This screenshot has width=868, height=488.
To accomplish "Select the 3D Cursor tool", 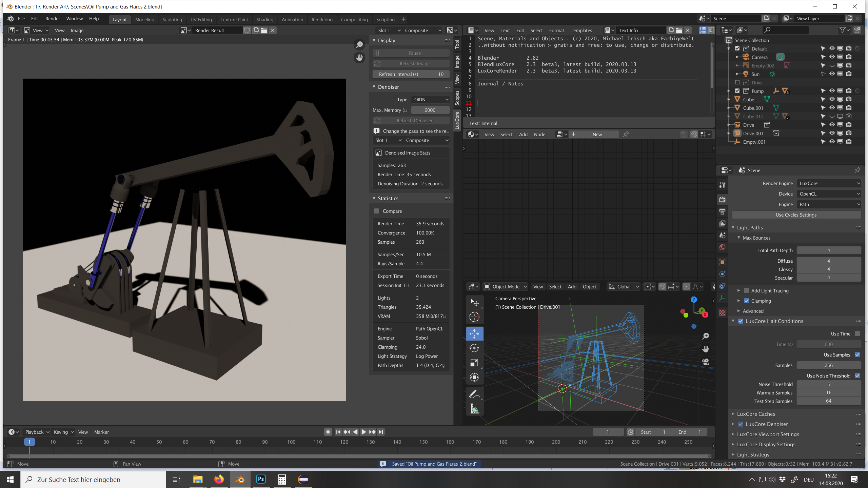I will [474, 317].
